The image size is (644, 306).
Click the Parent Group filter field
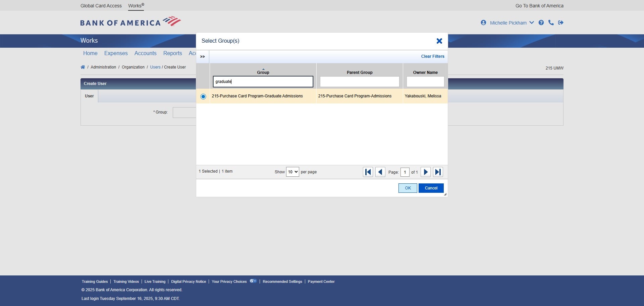pos(359,82)
